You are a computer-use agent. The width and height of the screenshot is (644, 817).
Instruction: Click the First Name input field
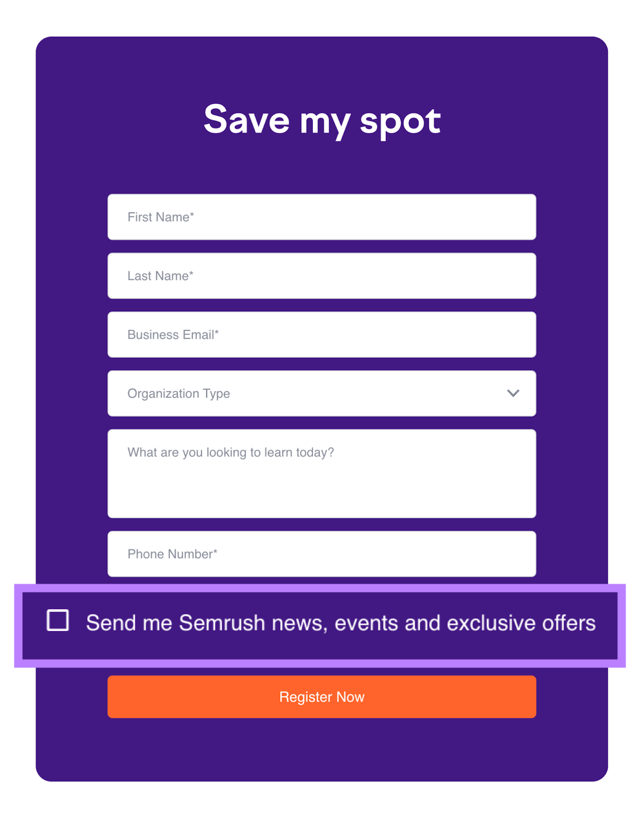tap(321, 217)
